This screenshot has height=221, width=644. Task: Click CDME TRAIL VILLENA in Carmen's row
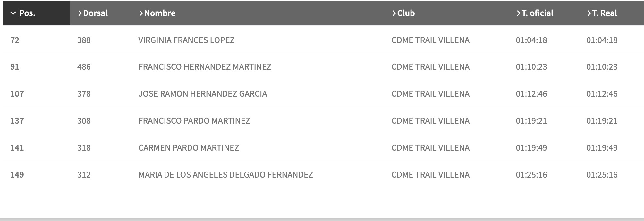[430, 148]
